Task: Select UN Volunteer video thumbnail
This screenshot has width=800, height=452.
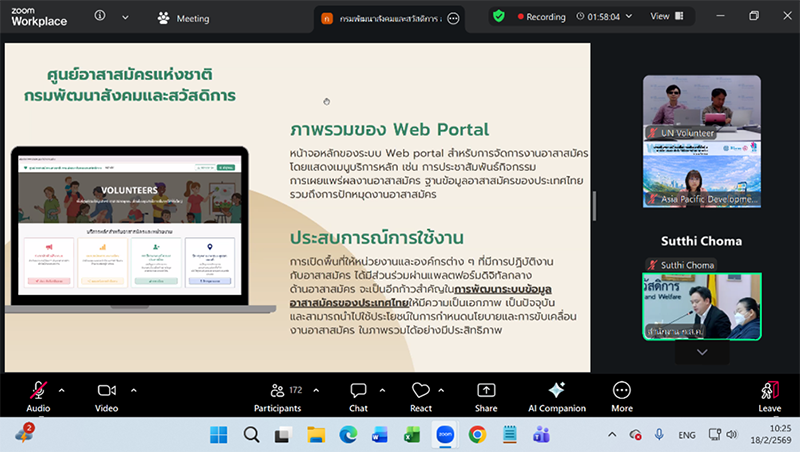Action: (x=702, y=108)
